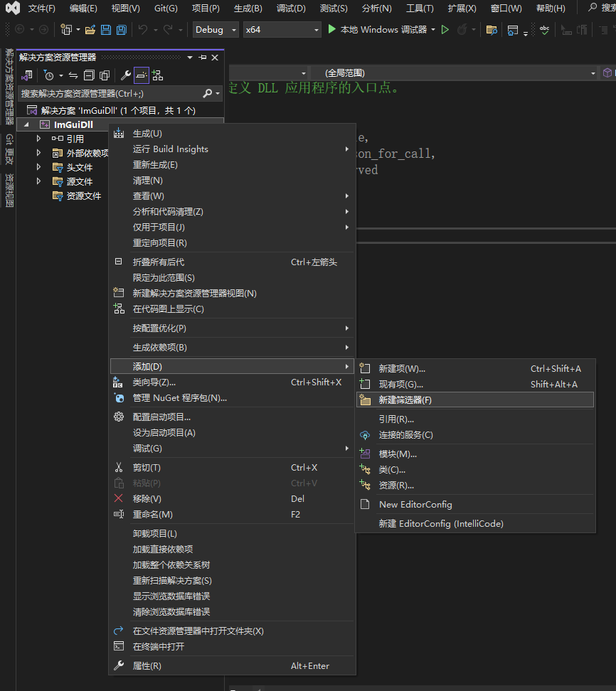Click the purple cube icon in navigation bar
This screenshot has width=616, height=691.
(607, 73)
